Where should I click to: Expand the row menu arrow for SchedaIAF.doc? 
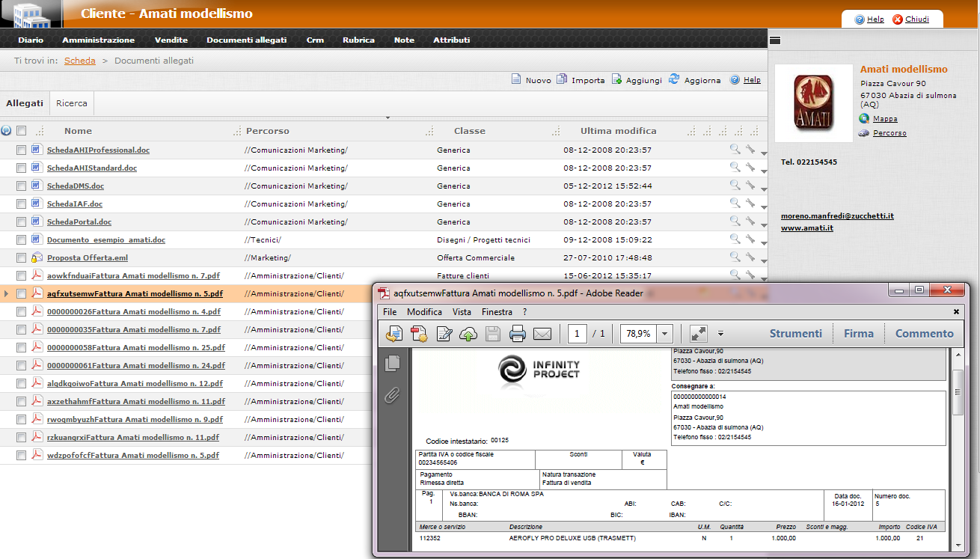pyautogui.click(x=763, y=207)
